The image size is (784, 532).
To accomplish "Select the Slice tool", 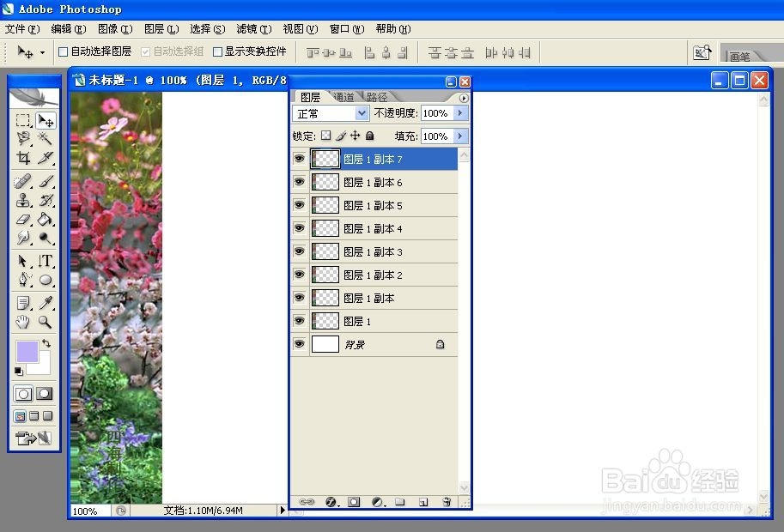I will tap(46, 158).
